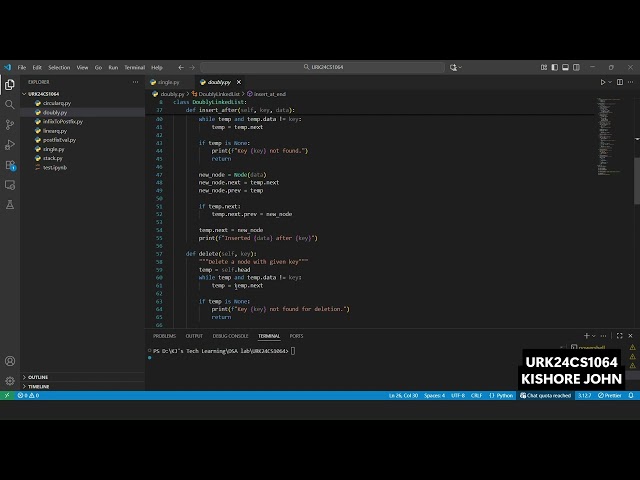The height and width of the screenshot is (480, 640).
Task: Go back with the navigation arrow
Action: (181, 67)
